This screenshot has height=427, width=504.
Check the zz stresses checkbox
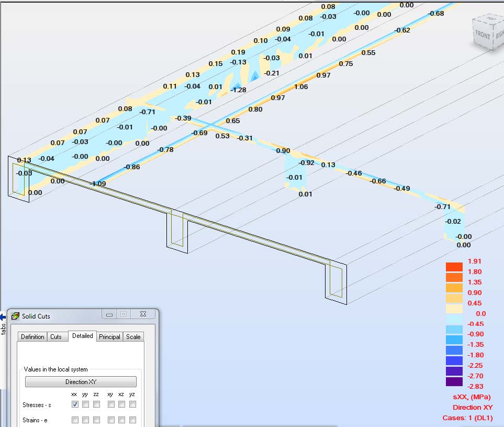[97, 404]
